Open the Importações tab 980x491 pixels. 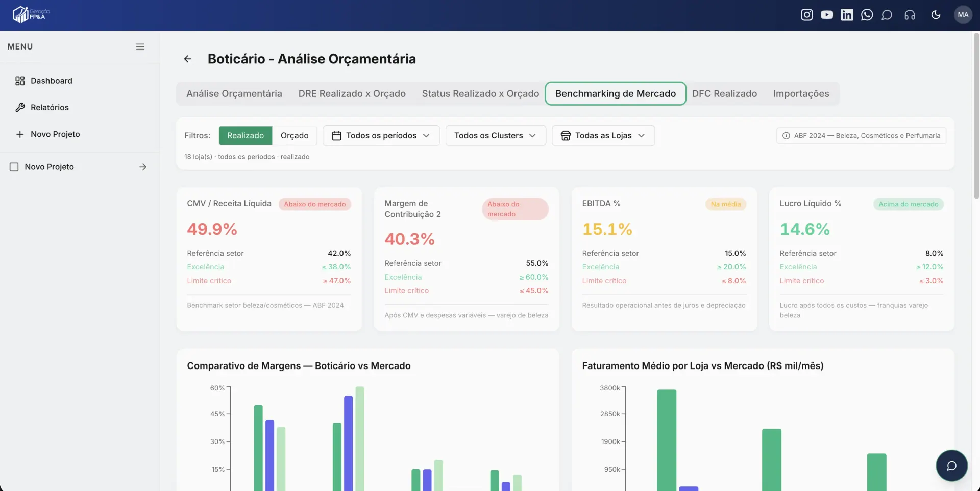pos(801,94)
